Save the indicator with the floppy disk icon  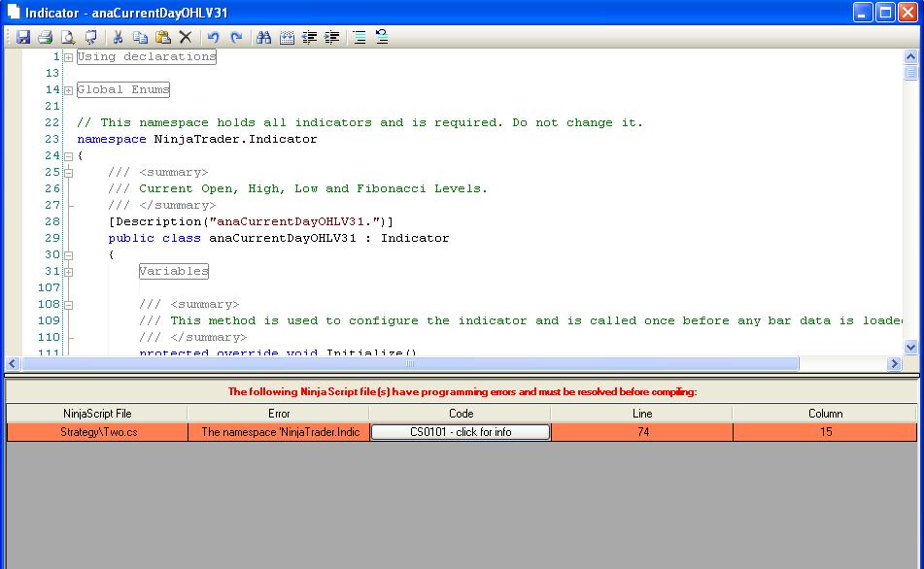[x=23, y=37]
